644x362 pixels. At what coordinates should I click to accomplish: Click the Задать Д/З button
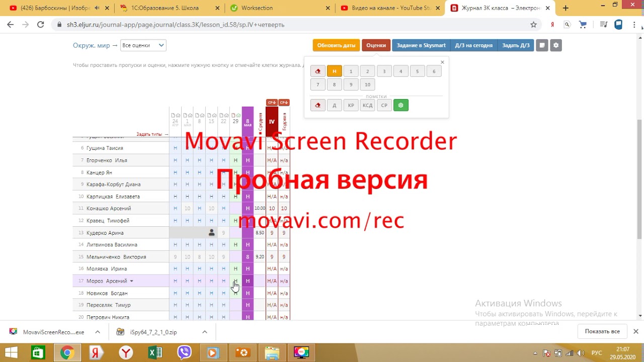click(x=516, y=45)
